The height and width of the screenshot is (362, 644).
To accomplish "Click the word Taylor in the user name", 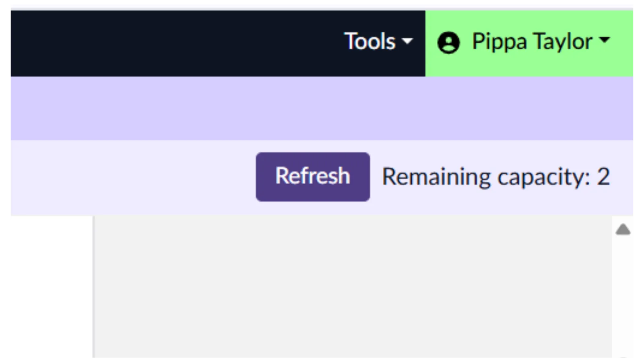I will (x=563, y=42).
